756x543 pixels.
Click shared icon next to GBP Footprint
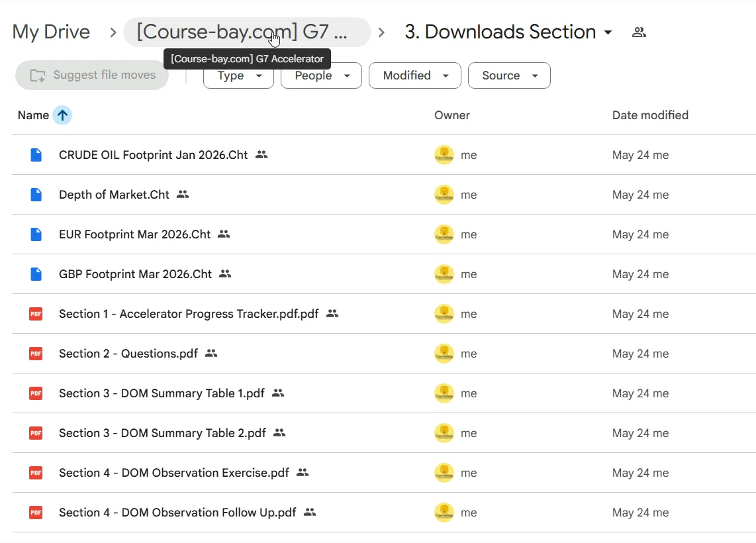click(225, 273)
